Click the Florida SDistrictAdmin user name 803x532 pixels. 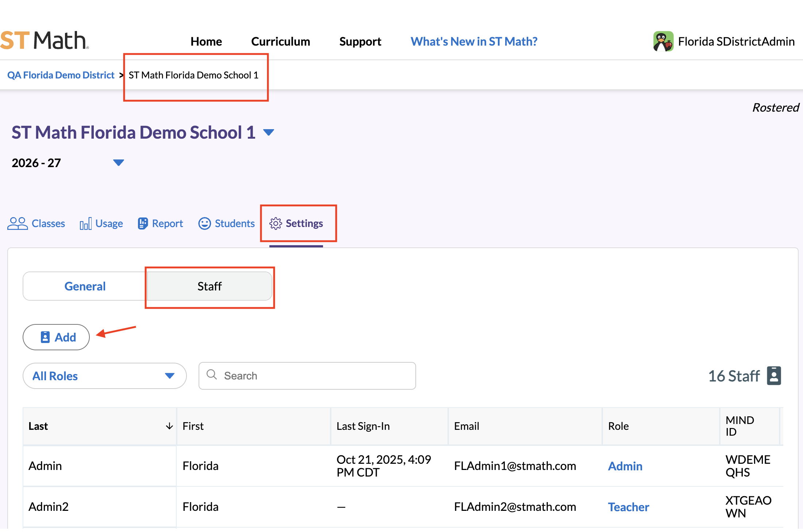tap(736, 42)
